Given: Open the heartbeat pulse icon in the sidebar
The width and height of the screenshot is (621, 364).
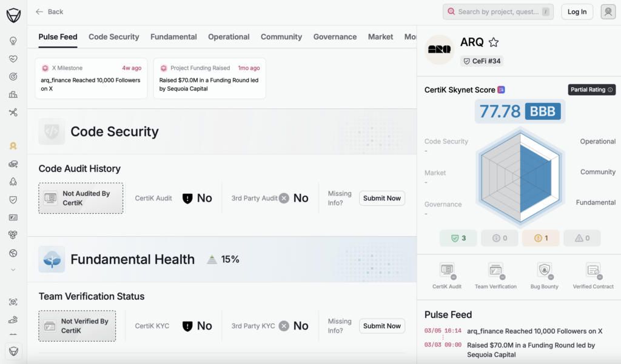Looking at the screenshot, I should tap(13, 59).
